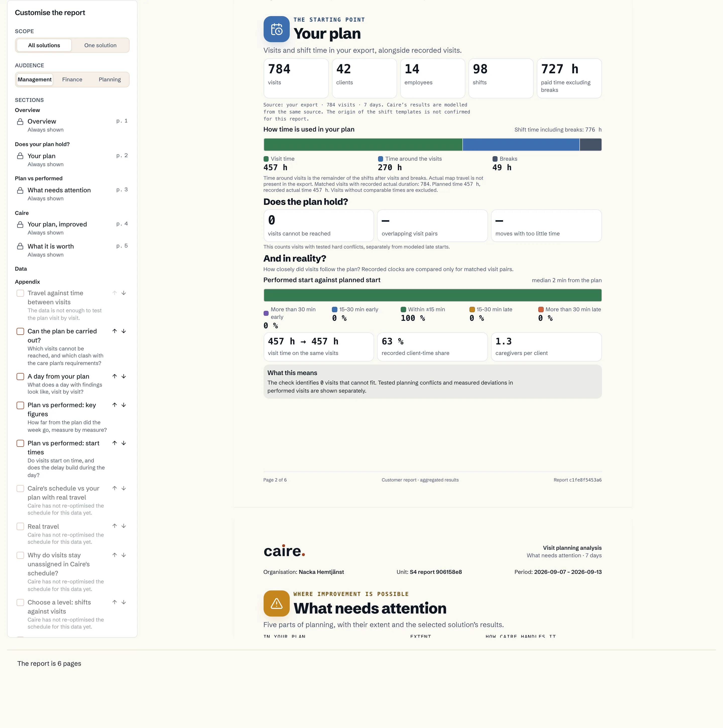Click the lock icon beside What it is worth
723x728 pixels.
pyautogui.click(x=20, y=247)
